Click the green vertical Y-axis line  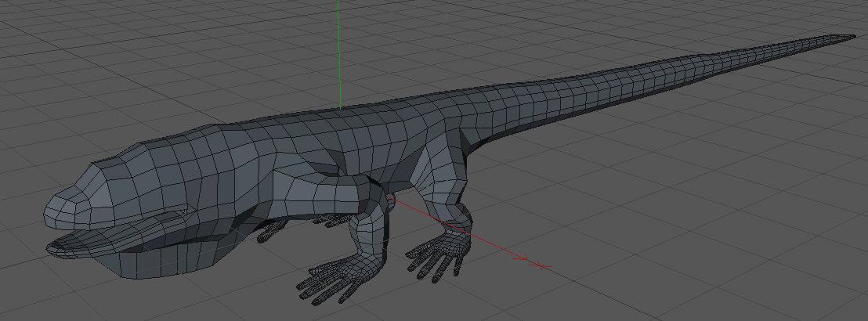click(x=338, y=54)
